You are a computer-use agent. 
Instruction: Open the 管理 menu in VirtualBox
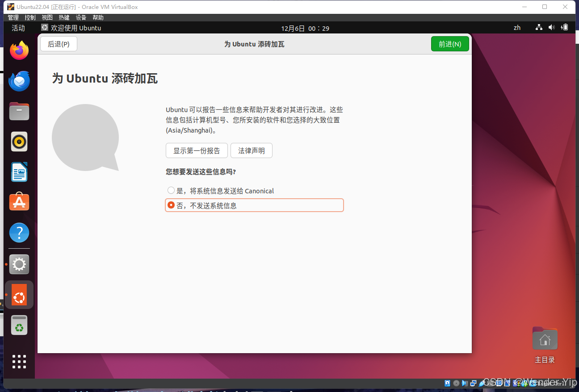[13, 17]
